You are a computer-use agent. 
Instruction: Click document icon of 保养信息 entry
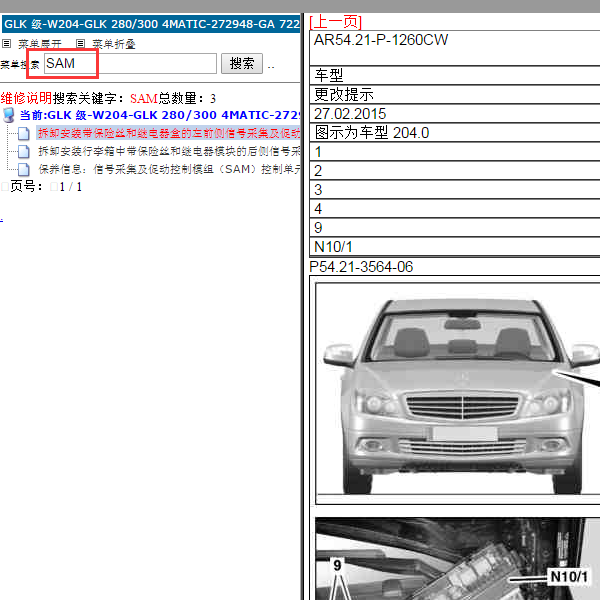coord(24,169)
